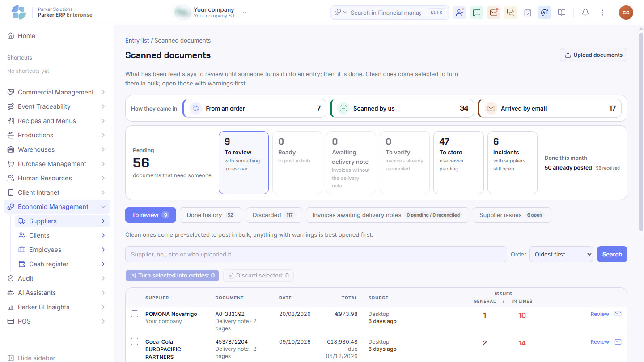This screenshot has height=362, width=644.
Task: Go to Home in sidebar
Action: pyautogui.click(x=57, y=36)
